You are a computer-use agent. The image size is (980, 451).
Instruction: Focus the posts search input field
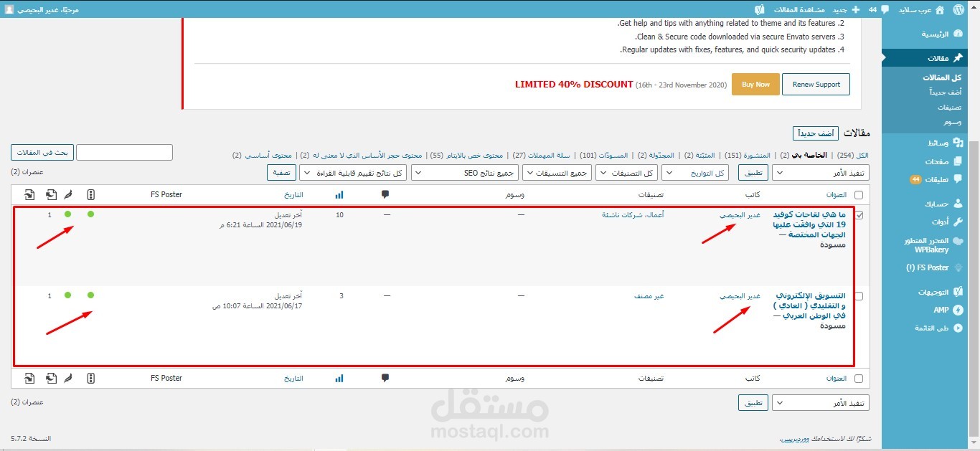(x=125, y=152)
